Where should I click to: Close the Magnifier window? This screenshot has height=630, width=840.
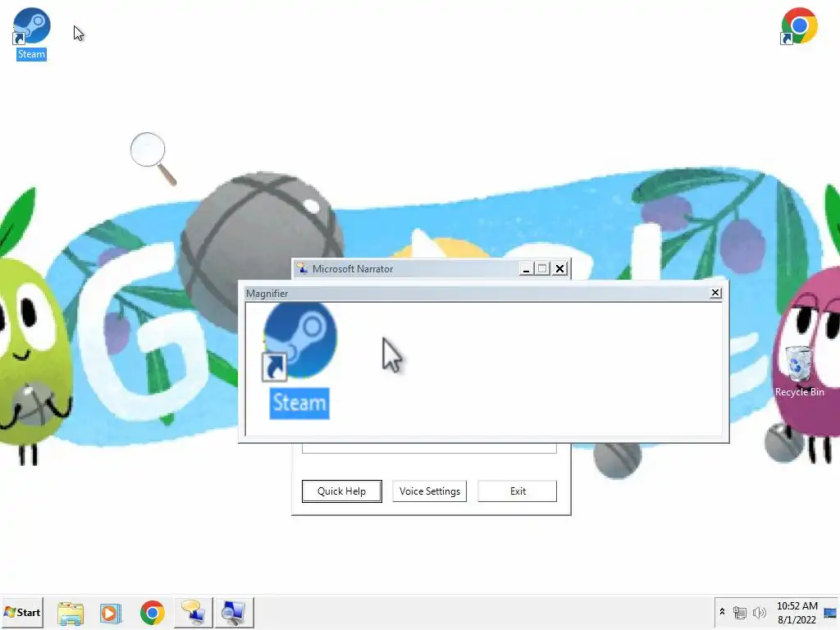(715, 293)
